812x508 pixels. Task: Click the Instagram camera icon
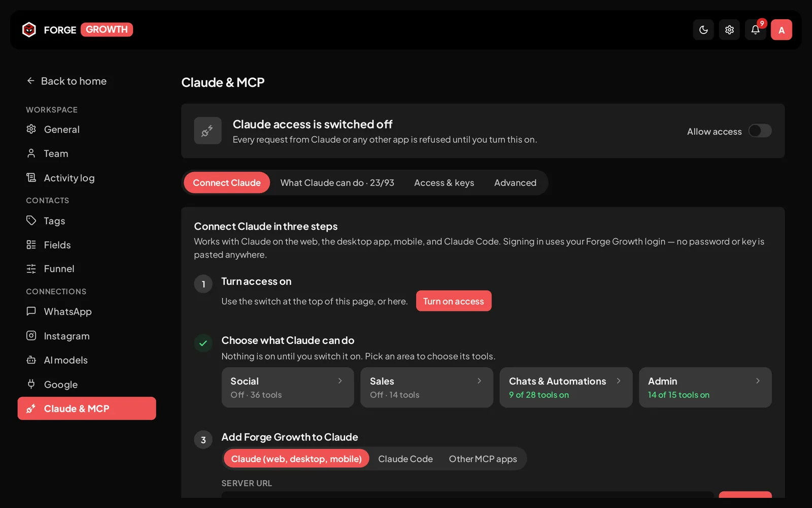coord(31,335)
